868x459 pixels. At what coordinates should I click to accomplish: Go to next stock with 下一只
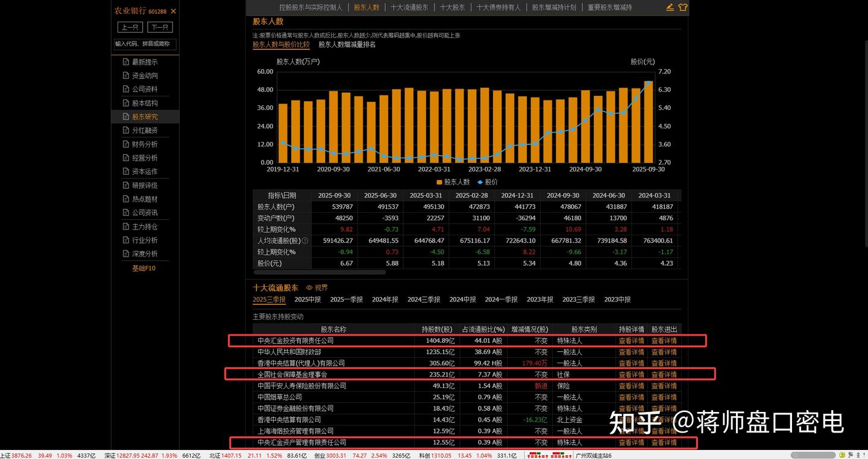160,27
